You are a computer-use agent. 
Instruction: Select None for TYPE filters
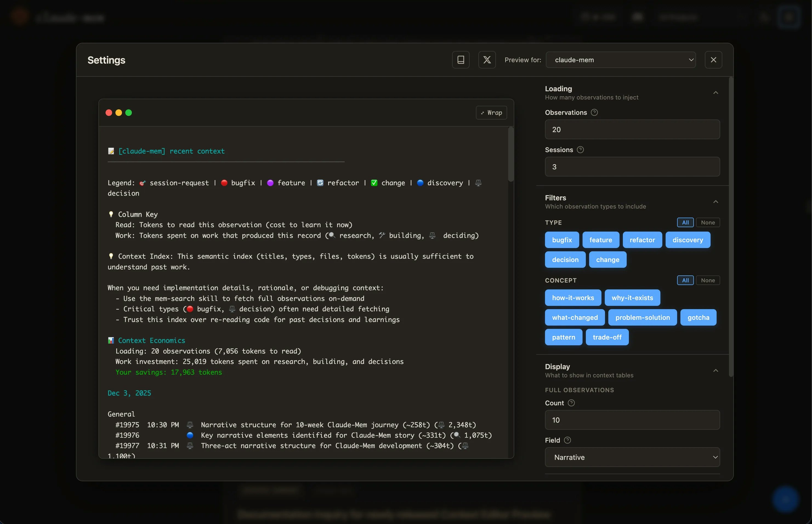[708, 223]
